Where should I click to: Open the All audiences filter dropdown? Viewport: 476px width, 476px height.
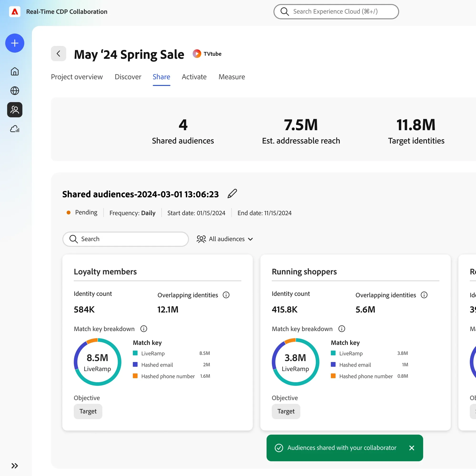click(x=225, y=239)
